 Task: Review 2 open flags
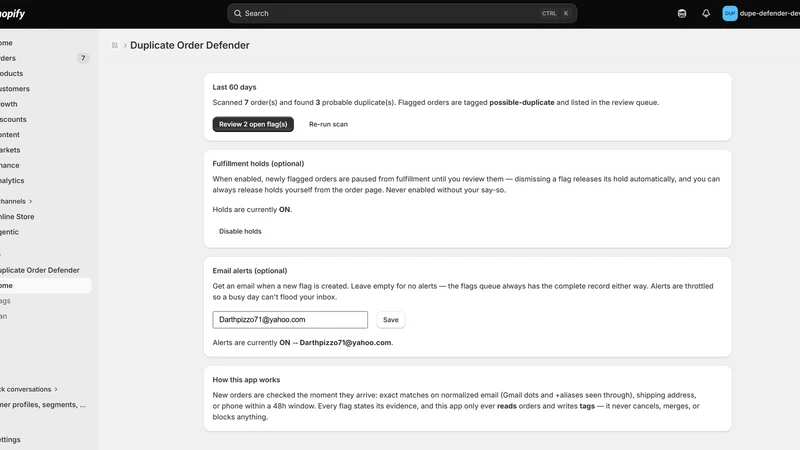coord(253,124)
